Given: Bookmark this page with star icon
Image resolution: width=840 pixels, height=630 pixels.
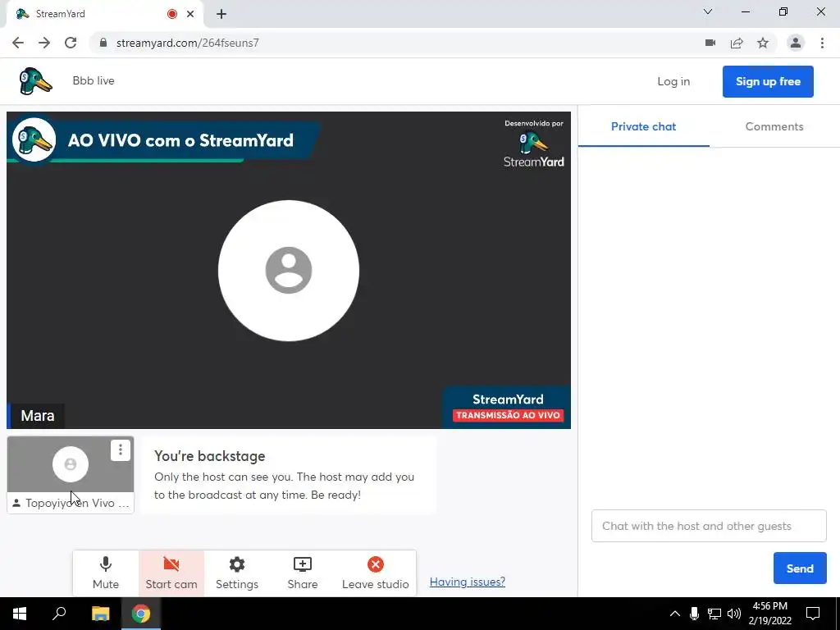Looking at the screenshot, I should click(x=763, y=43).
